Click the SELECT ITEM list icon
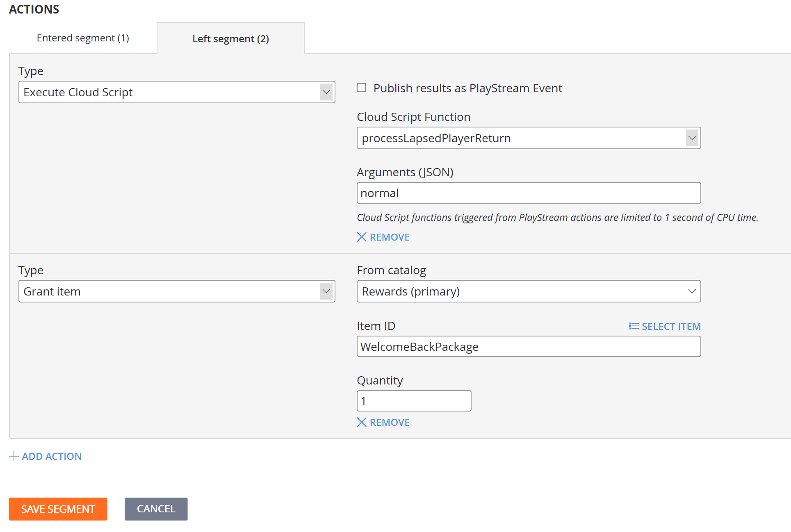This screenshot has height=532, width=791. [632, 326]
